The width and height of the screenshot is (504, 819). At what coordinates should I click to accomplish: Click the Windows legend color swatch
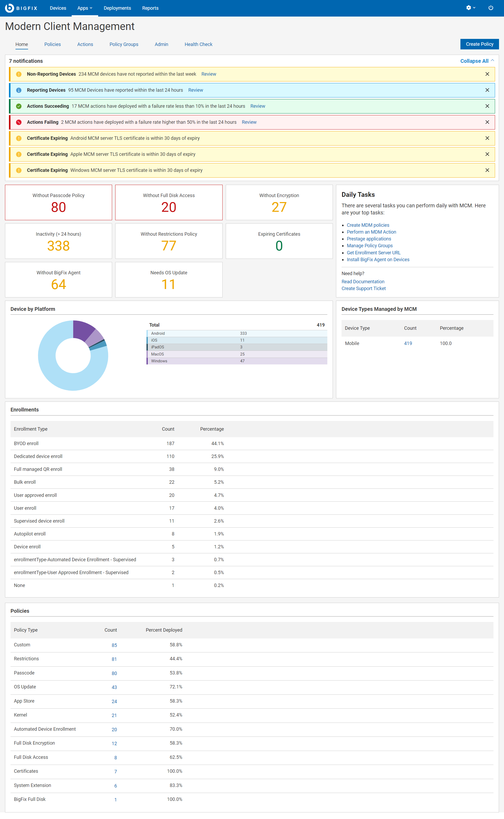[147, 361]
